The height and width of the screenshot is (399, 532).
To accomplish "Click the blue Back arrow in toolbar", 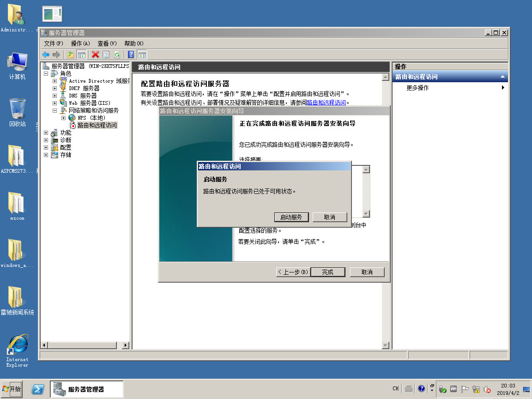I will coord(46,54).
